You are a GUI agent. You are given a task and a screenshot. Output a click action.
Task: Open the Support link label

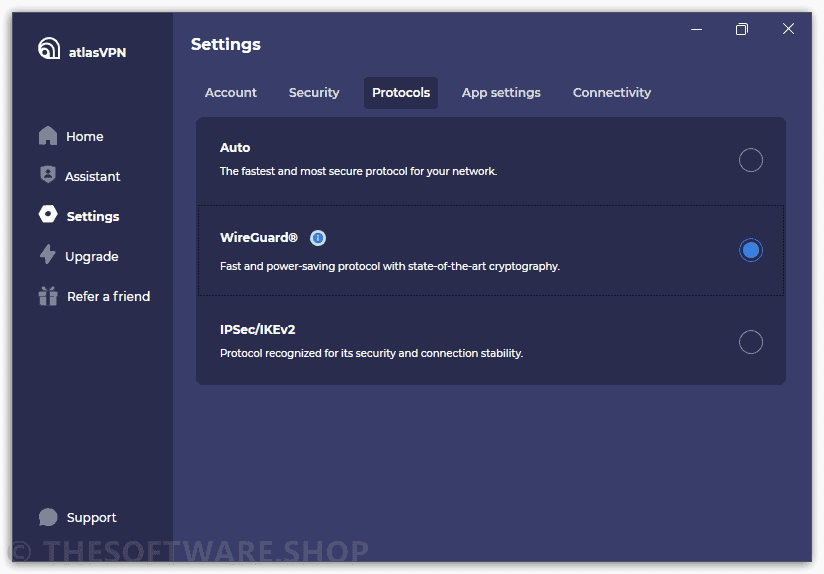tap(91, 518)
